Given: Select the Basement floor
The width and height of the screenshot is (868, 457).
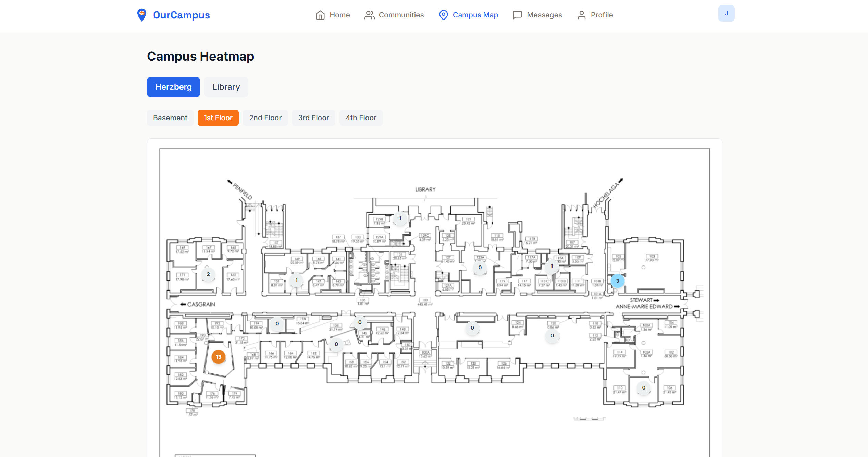Looking at the screenshot, I should (170, 118).
